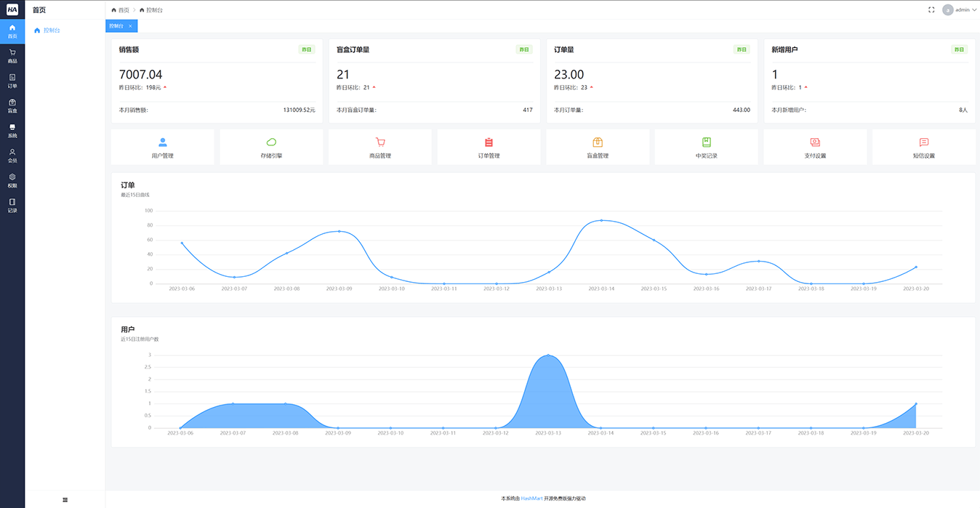This screenshot has height=508, width=980.
Task: Expand the admin user dropdown
Action: pyautogui.click(x=960, y=10)
